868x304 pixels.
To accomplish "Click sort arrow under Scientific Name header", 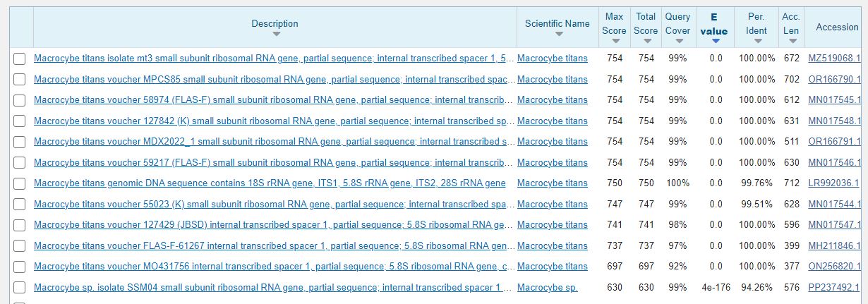I will click(x=557, y=35).
